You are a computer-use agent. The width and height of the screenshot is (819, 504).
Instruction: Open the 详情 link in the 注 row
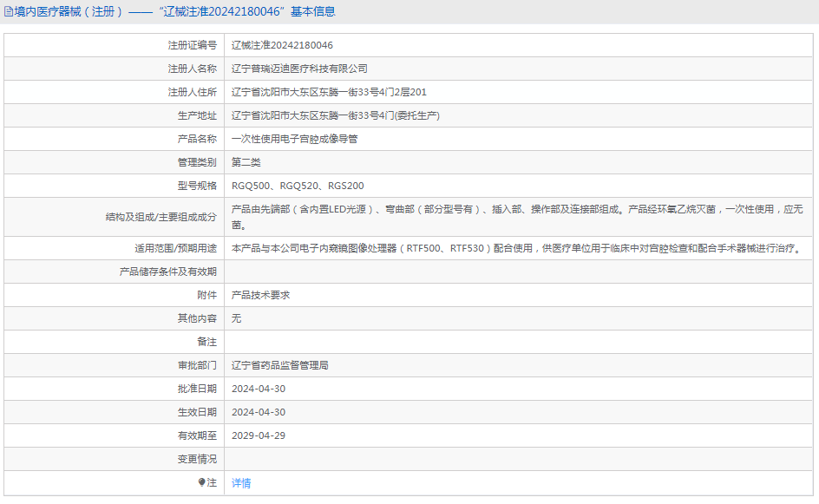coord(241,483)
